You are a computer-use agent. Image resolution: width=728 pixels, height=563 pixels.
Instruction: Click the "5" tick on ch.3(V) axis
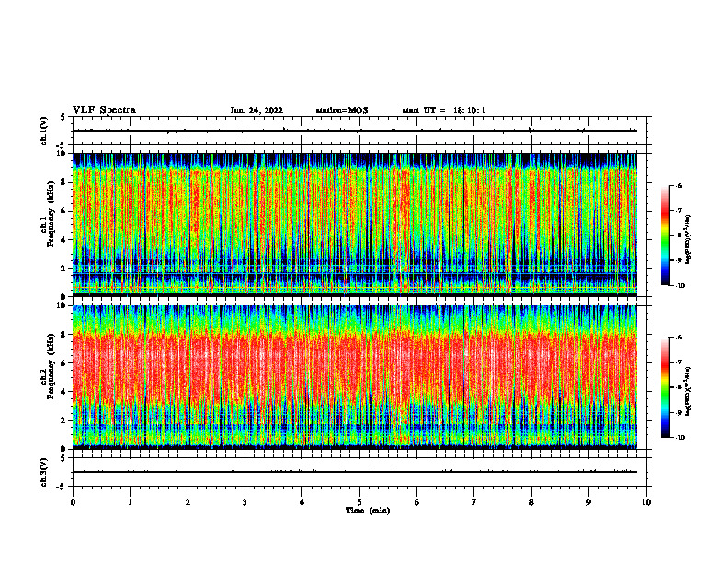[x=63, y=458]
